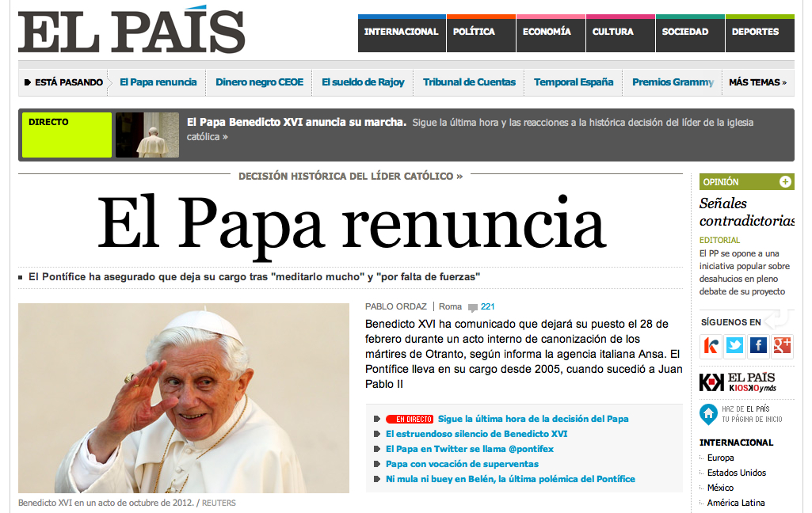Click author name Pablo Ordaz
The width and height of the screenshot is (812, 513).
click(x=395, y=306)
